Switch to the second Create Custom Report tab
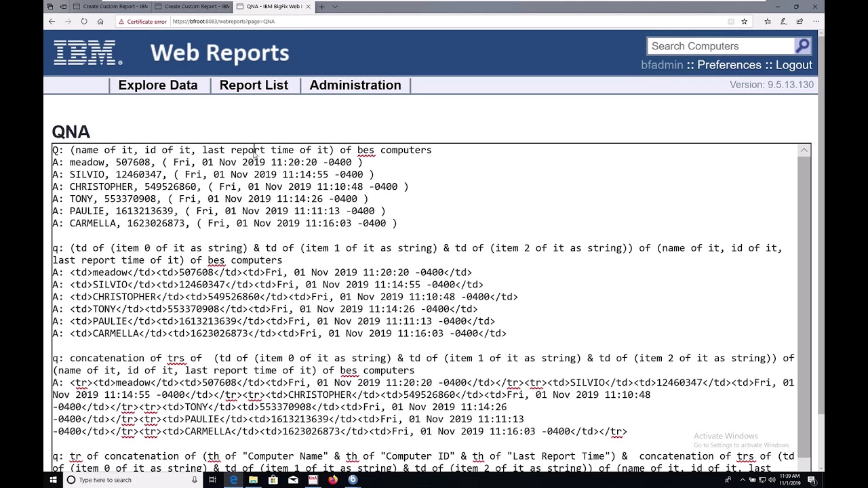Screen dimensions: 868x488 pos(192,6)
